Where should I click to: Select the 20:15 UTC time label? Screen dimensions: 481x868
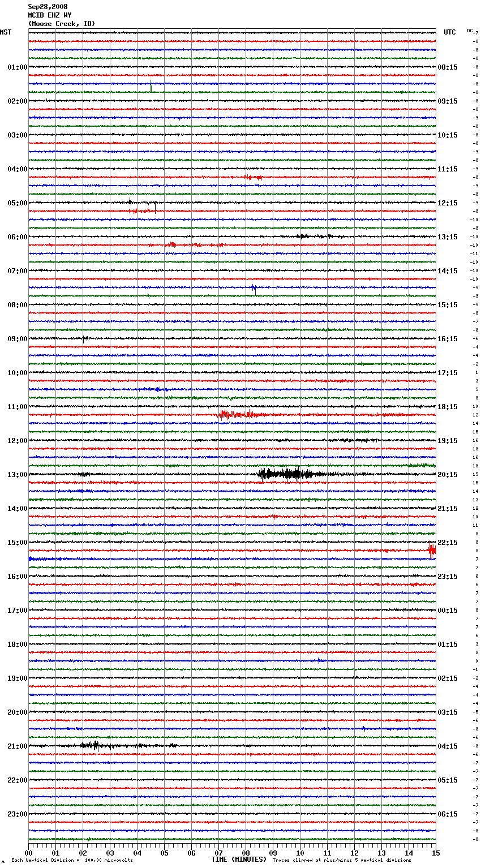pos(448,475)
